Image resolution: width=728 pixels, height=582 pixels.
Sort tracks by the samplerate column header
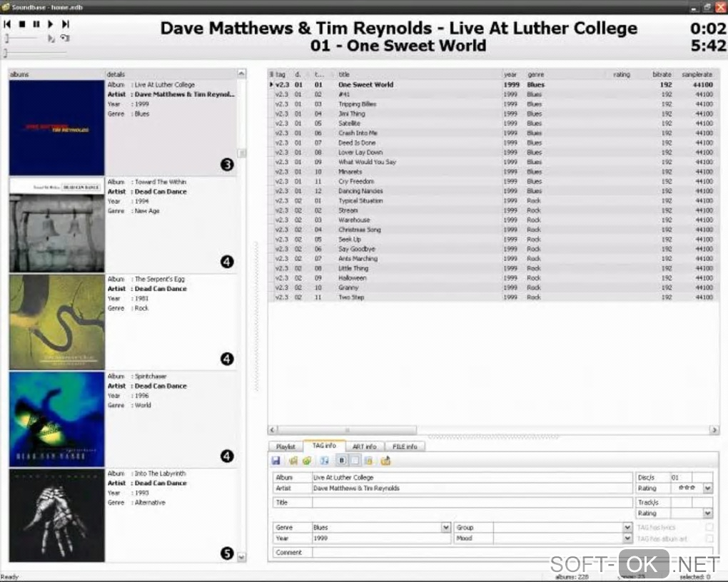click(x=697, y=74)
